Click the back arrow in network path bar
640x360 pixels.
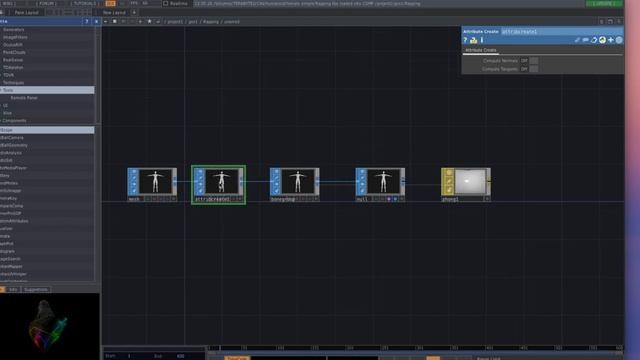click(106, 22)
